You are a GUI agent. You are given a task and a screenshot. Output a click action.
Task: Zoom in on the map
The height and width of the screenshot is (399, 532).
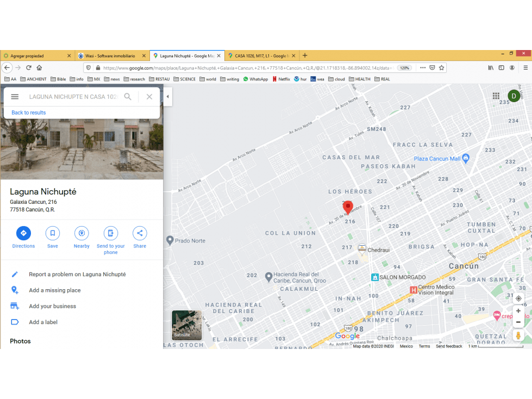(x=518, y=311)
